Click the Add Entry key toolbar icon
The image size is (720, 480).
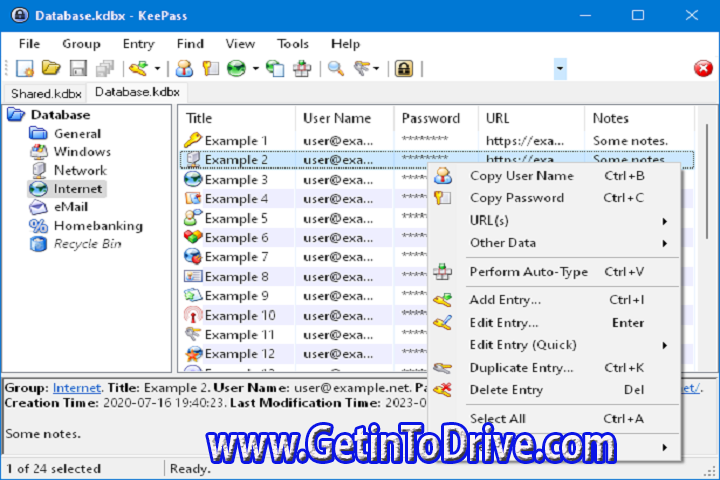point(139,69)
